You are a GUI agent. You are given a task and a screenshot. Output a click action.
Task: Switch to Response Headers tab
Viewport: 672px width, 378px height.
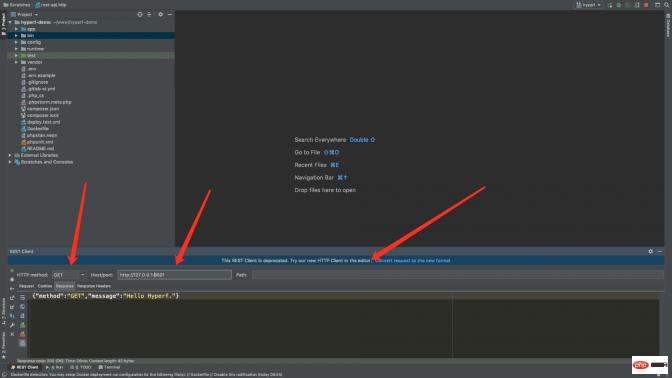tap(94, 286)
